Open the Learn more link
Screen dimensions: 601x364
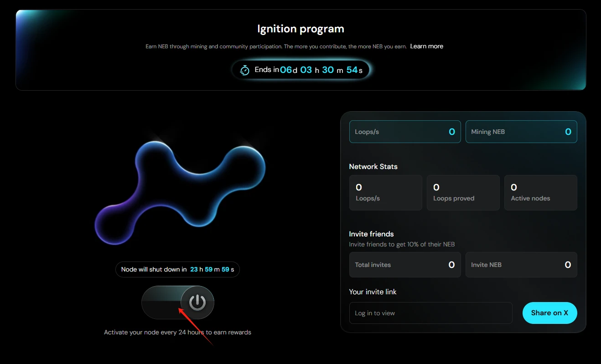click(426, 46)
